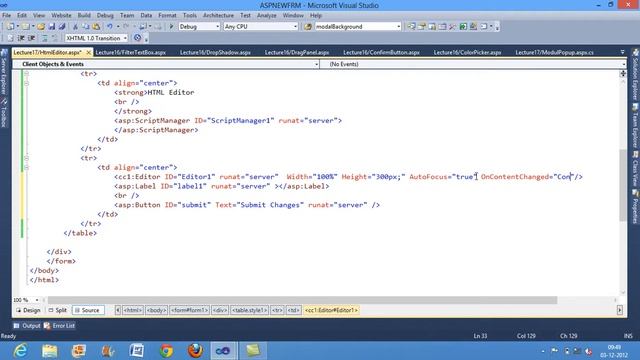The height and width of the screenshot is (360, 640).
Task: Click the Open File folder icon
Action: 41,27
